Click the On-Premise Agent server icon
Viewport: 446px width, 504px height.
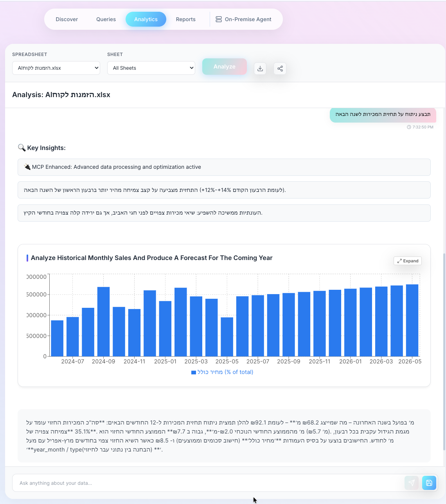(219, 19)
